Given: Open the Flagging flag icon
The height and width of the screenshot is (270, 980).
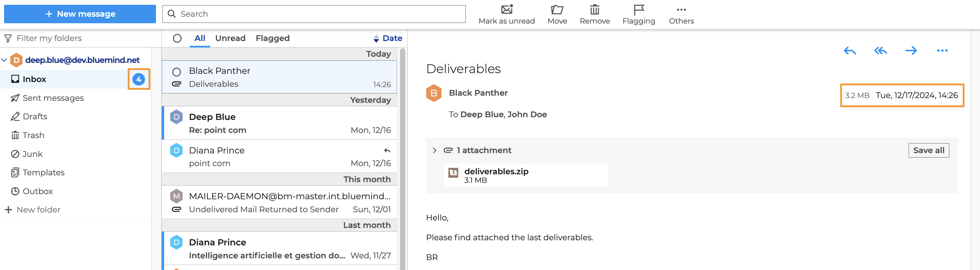Looking at the screenshot, I should click(638, 10).
